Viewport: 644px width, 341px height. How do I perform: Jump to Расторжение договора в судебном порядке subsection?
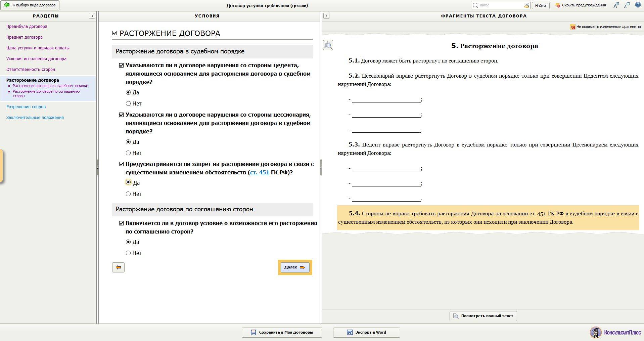click(50, 86)
